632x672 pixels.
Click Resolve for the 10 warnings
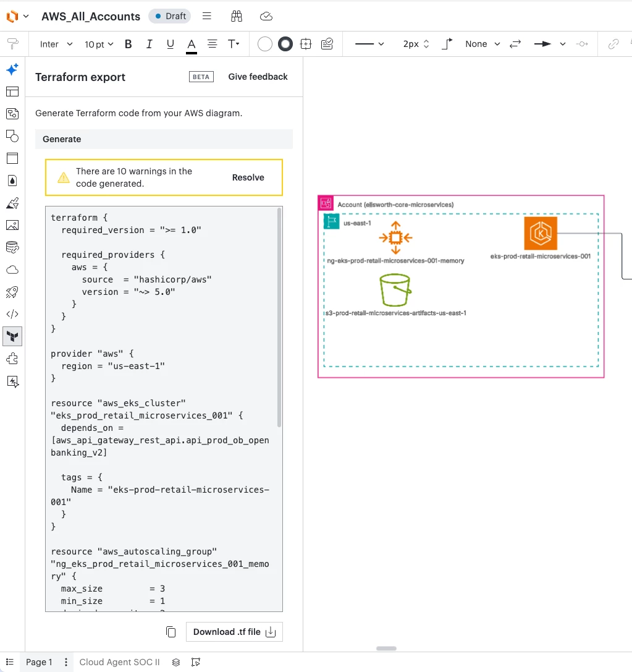point(248,177)
